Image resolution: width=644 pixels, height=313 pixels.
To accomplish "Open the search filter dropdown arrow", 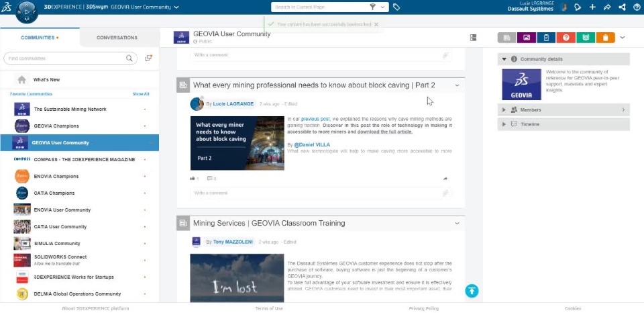I will tap(383, 7).
